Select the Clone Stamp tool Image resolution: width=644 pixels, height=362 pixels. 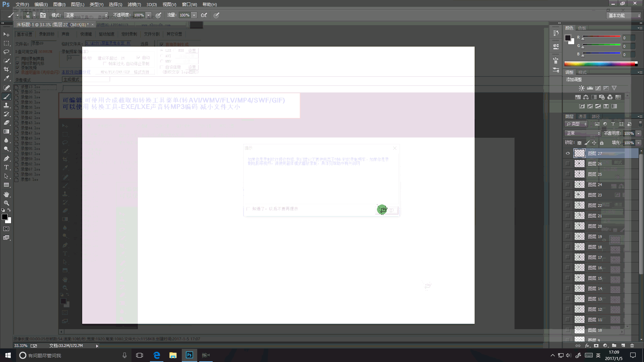tap(6, 105)
